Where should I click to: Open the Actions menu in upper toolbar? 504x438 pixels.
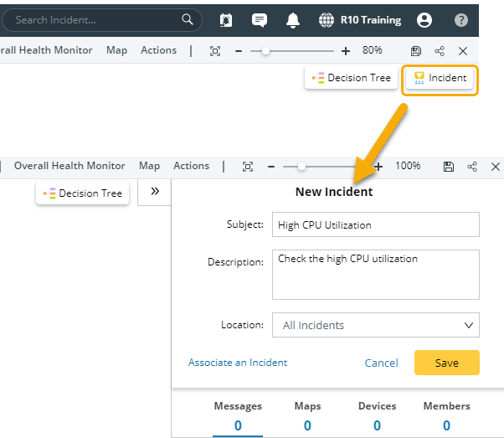tap(158, 50)
